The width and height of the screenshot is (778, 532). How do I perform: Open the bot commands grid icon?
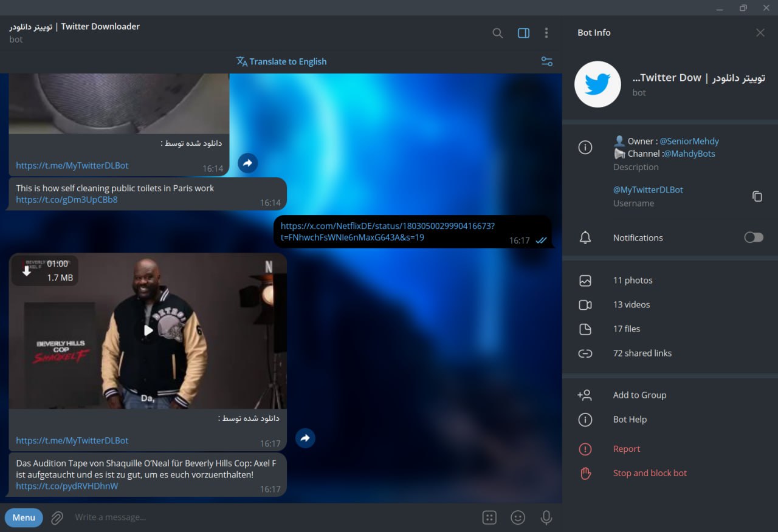coord(489,517)
